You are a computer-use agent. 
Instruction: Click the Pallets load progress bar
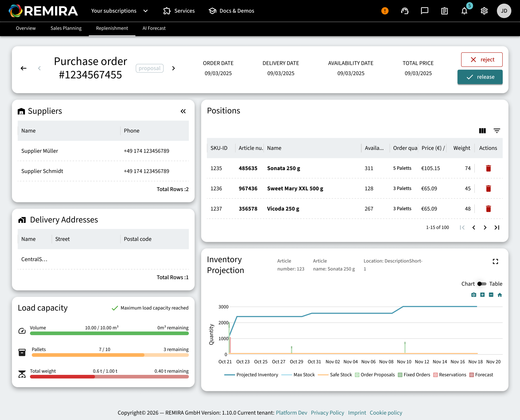coord(110,355)
